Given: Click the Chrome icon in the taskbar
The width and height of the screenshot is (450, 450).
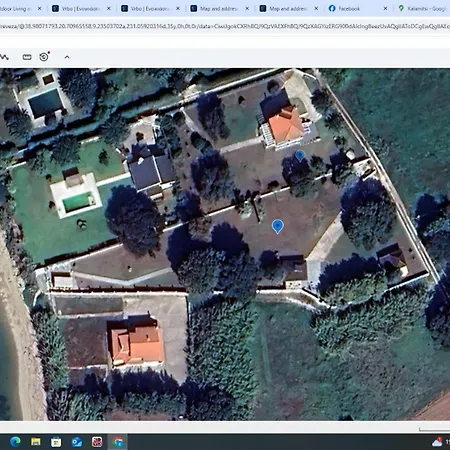Looking at the screenshot, I should (x=118, y=442).
